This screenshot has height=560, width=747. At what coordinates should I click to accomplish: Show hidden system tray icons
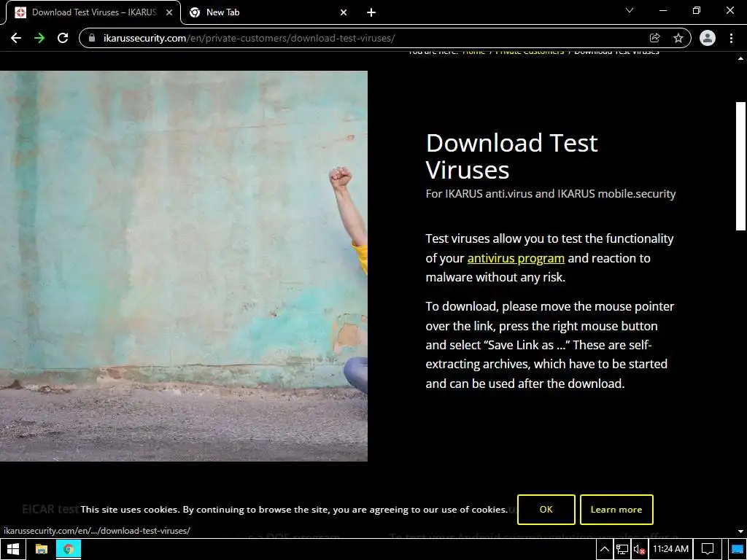click(604, 550)
